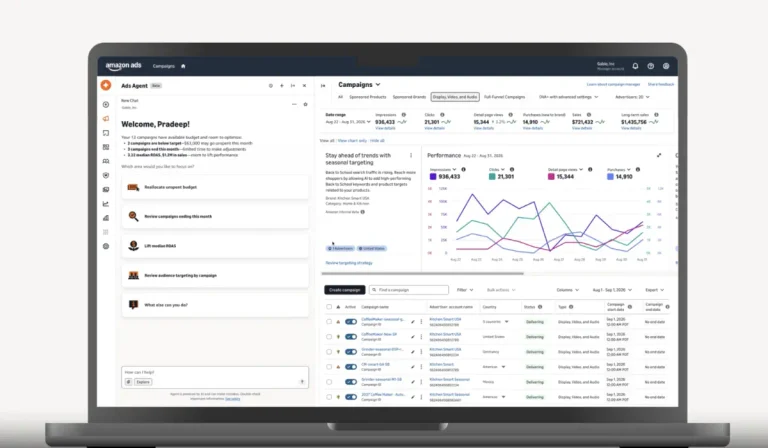768x448 pixels.
Task: Open kebab menu for CoffeeMaker New SP row
Action: [x=421, y=337]
